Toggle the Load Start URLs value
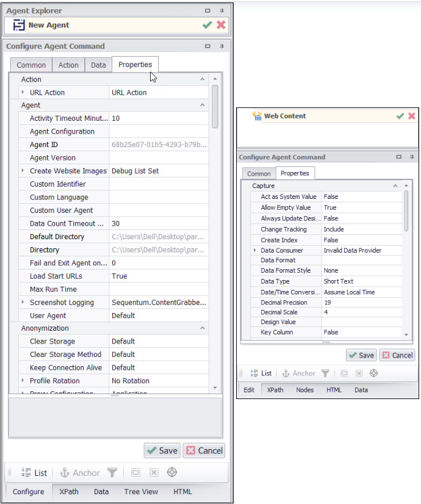The height and width of the screenshot is (504, 421). (159, 276)
